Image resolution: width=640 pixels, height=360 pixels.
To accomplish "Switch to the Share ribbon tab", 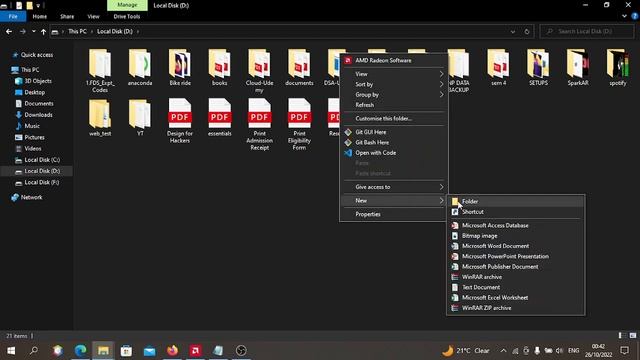I will [x=67, y=16].
